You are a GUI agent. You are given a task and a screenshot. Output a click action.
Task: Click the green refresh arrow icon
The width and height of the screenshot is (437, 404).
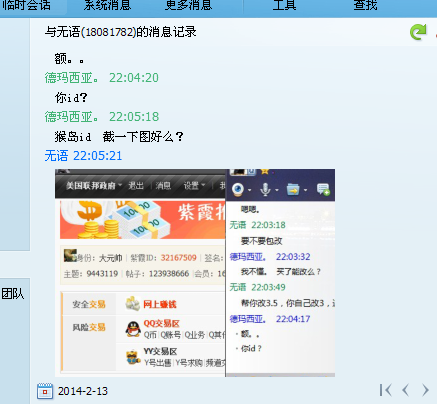[418, 32]
